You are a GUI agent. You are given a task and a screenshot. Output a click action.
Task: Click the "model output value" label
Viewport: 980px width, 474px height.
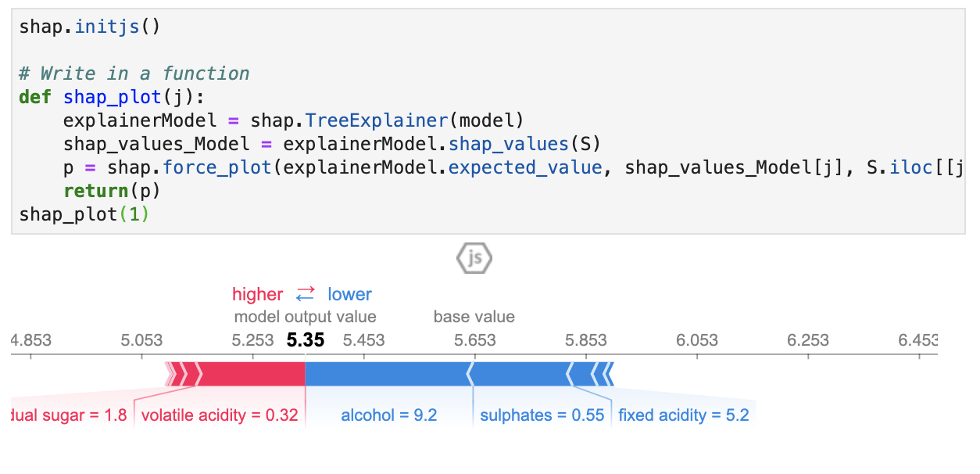coord(305,317)
